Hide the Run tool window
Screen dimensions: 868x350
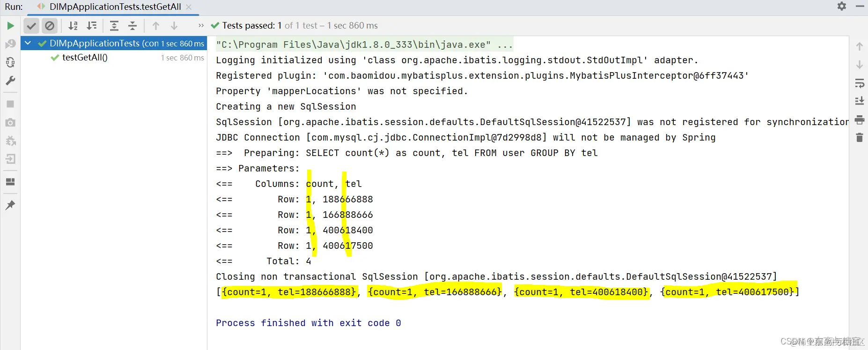coord(860,6)
